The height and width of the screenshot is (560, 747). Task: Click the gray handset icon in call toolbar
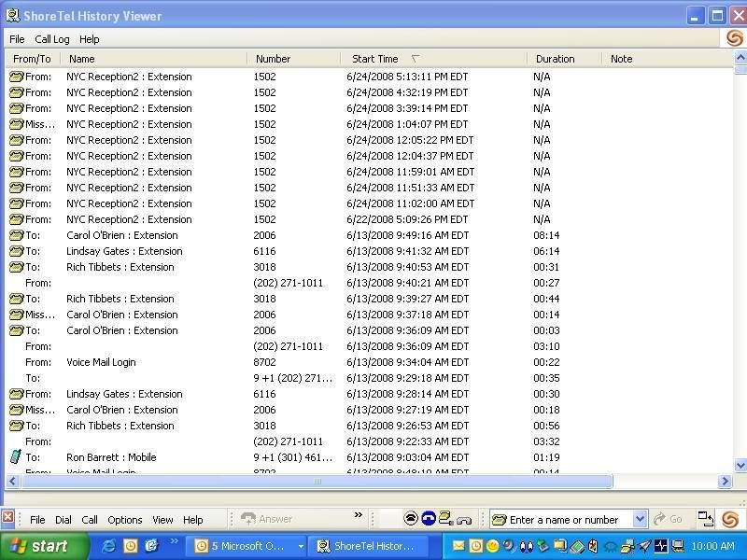click(x=463, y=520)
